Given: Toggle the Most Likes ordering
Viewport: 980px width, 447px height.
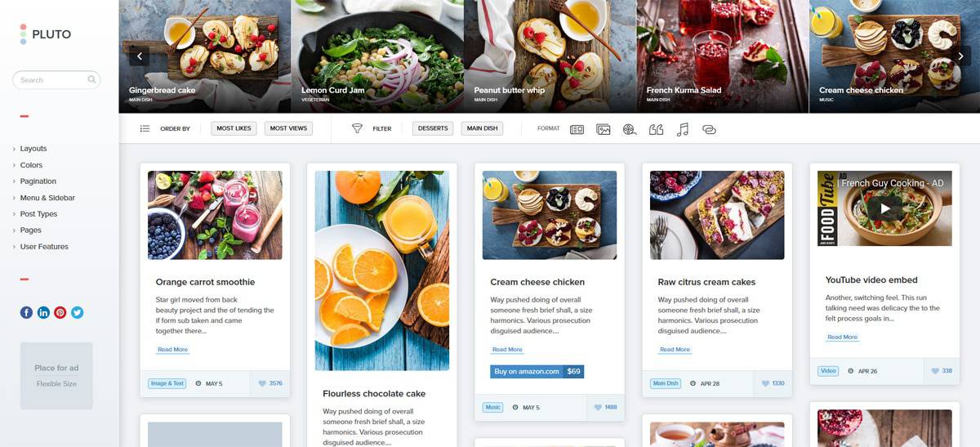Looking at the screenshot, I should pyautogui.click(x=234, y=128).
